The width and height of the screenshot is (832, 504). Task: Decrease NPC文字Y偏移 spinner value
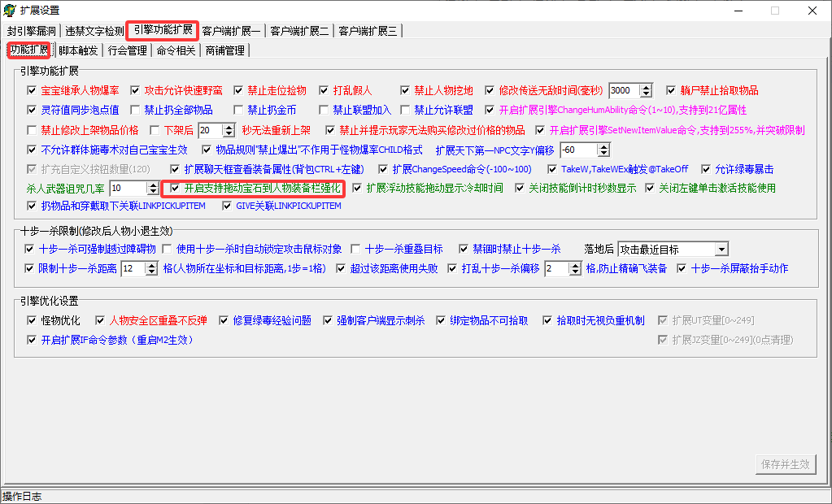pyautogui.click(x=603, y=154)
